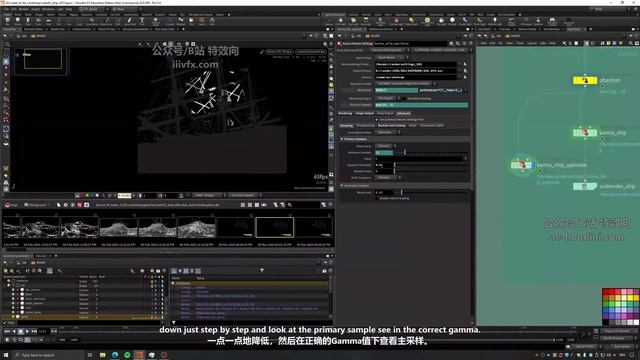Collapse the Primary Samples section
Screen dimensions: 640x360
click(342, 139)
